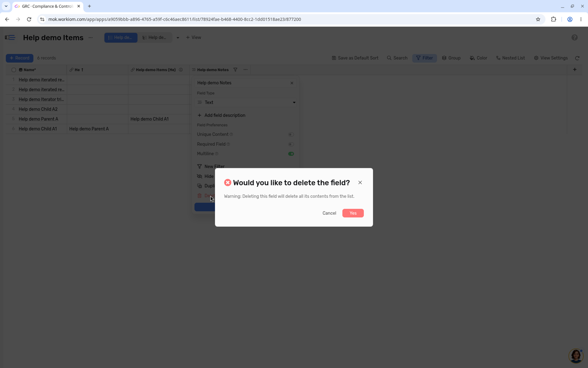Open the Field Type Text dropdown

coord(246,103)
